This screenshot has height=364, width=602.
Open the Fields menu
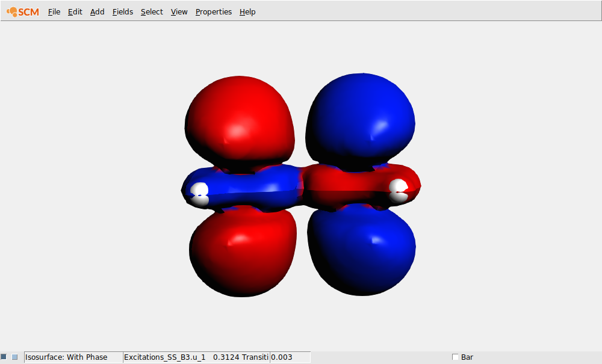tap(122, 11)
